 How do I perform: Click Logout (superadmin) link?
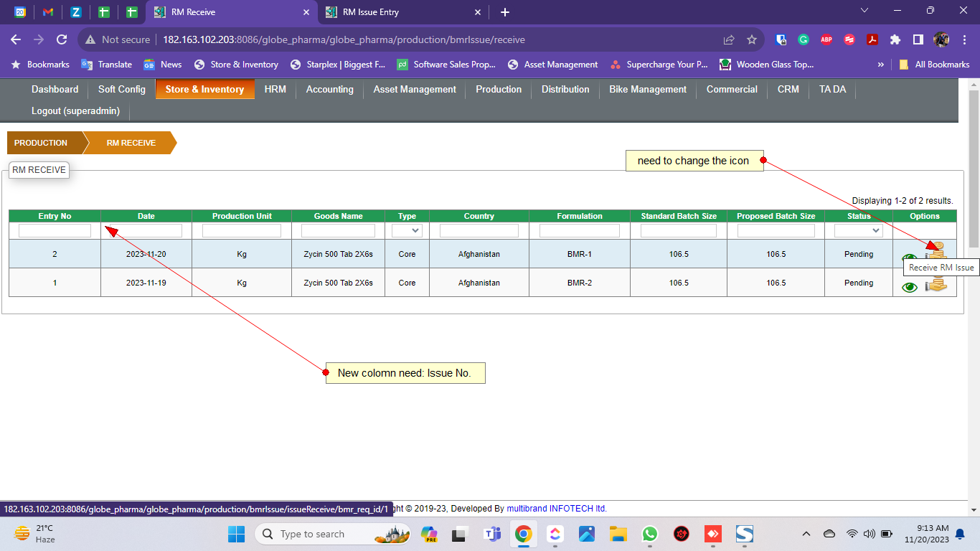point(75,110)
